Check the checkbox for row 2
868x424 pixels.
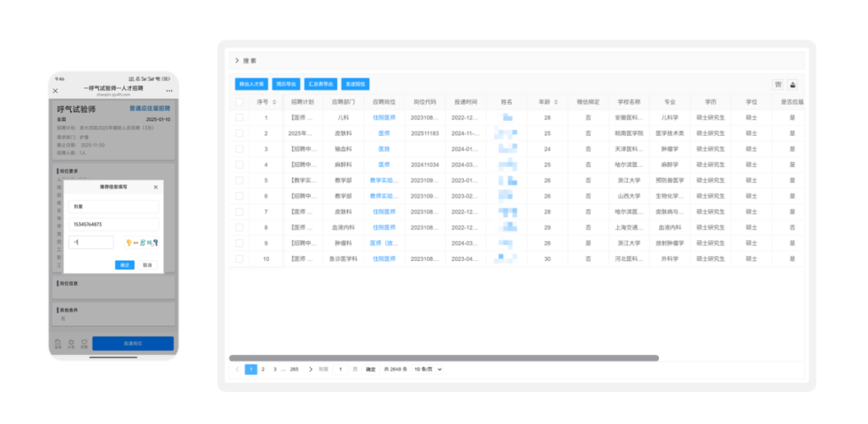click(x=240, y=133)
